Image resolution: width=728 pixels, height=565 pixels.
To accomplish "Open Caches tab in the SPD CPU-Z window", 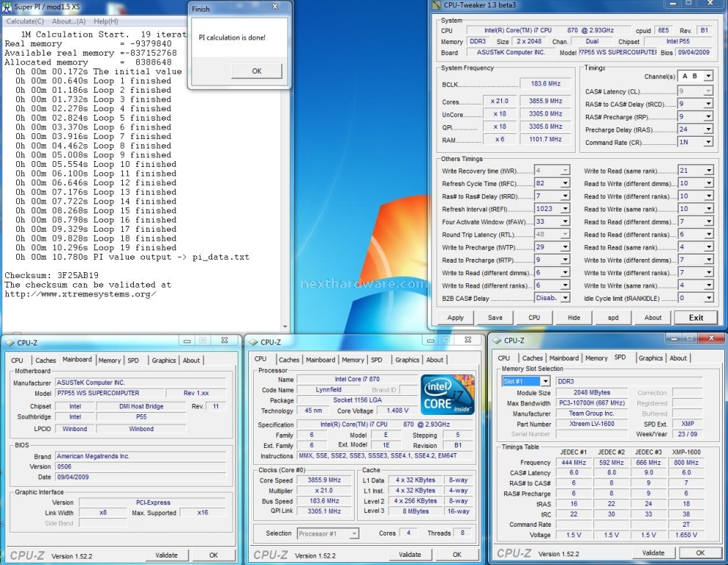I will pos(532,358).
